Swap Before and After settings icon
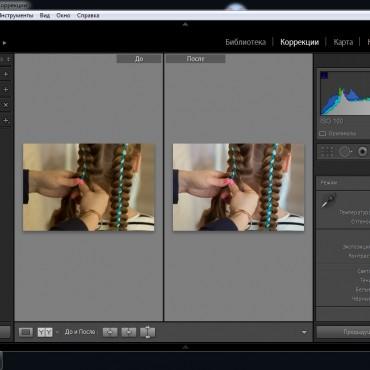This screenshot has width=370, height=370. click(x=148, y=332)
